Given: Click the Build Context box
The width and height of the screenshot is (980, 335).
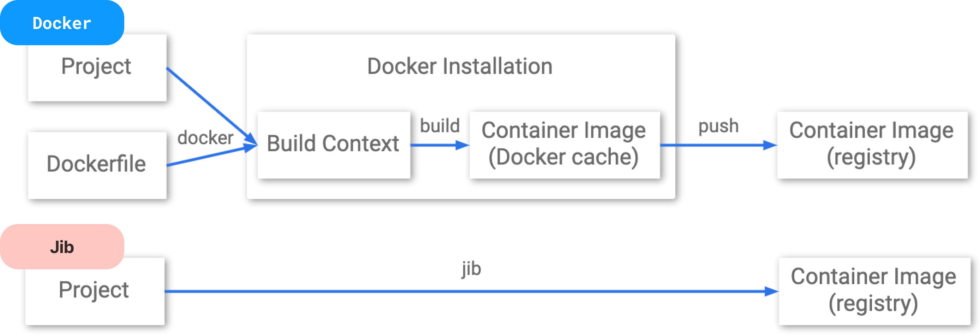Looking at the screenshot, I should (x=334, y=145).
